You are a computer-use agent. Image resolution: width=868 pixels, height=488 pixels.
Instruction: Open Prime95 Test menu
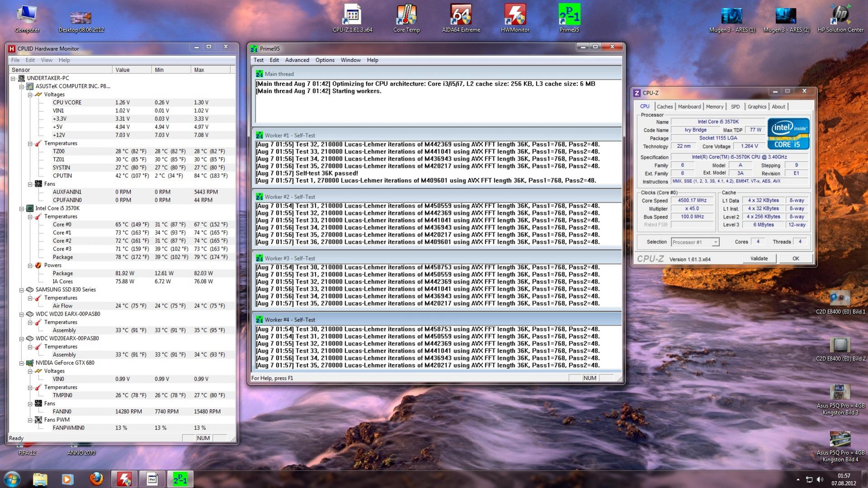pos(259,60)
